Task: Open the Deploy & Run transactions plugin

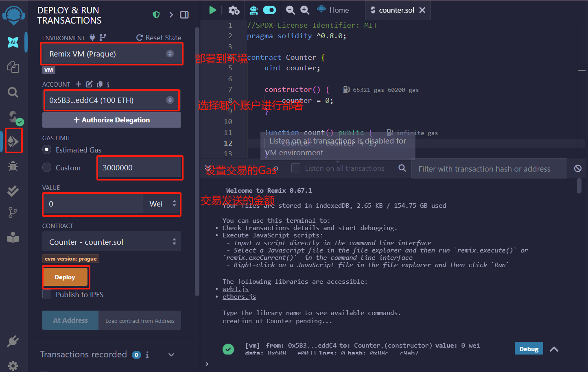Action: click(x=13, y=141)
